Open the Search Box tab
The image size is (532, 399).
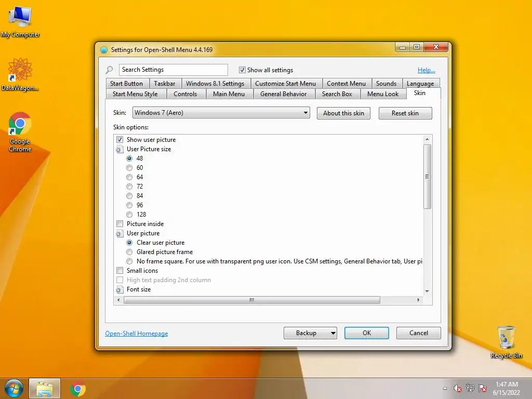click(337, 94)
